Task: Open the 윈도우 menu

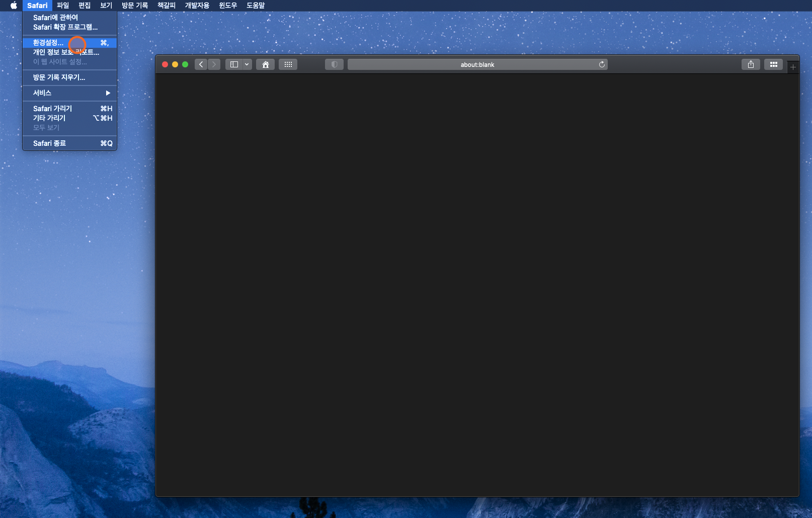Action: coord(228,6)
